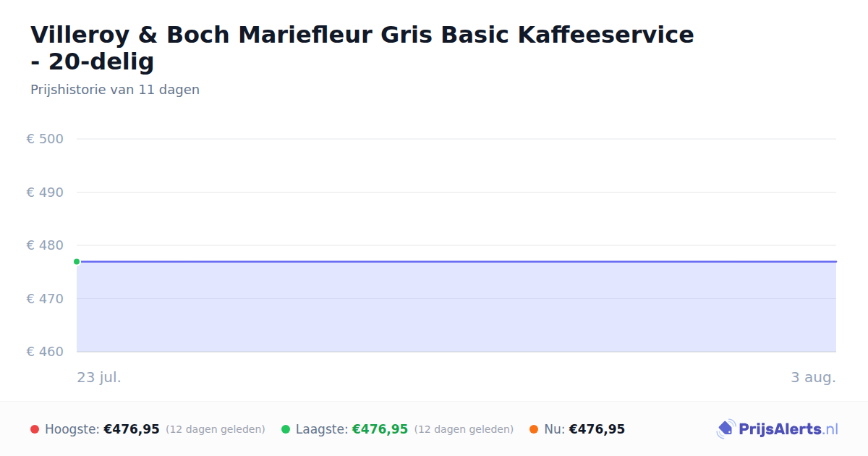Image resolution: width=868 pixels, height=456 pixels.
Task: Select the Prijshistorie van 11 dagen subtitle
Action: (x=115, y=90)
